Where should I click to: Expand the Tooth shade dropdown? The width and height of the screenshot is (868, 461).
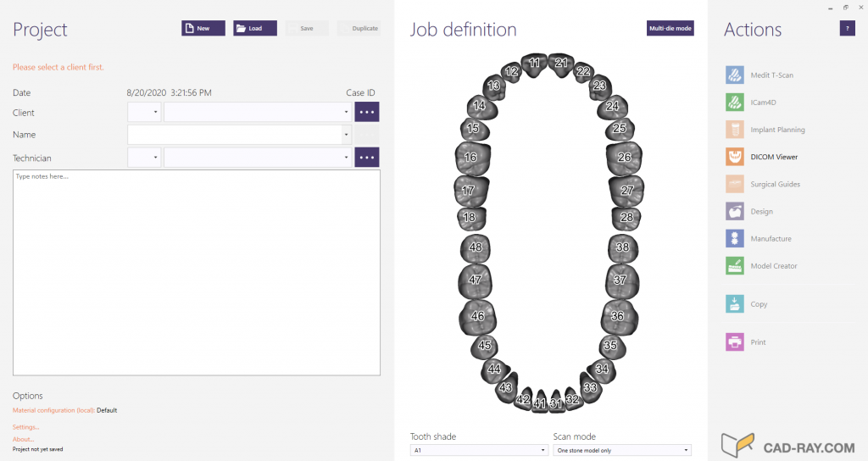[479, 450]
